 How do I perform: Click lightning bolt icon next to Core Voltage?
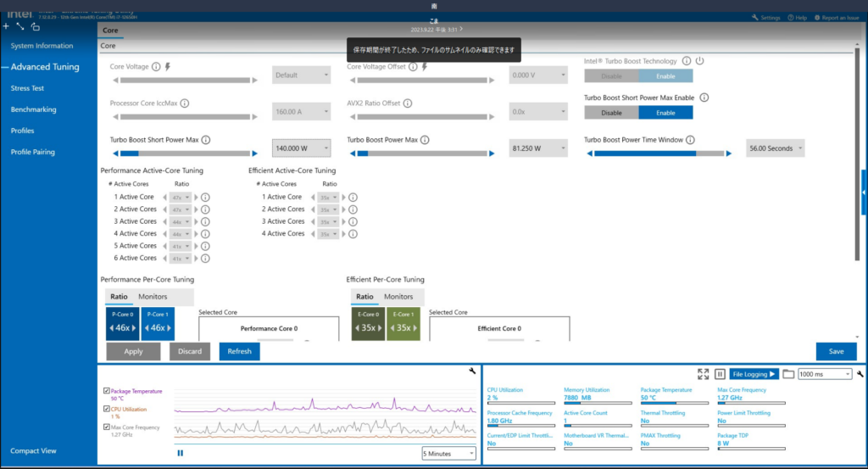coord(168,66)
